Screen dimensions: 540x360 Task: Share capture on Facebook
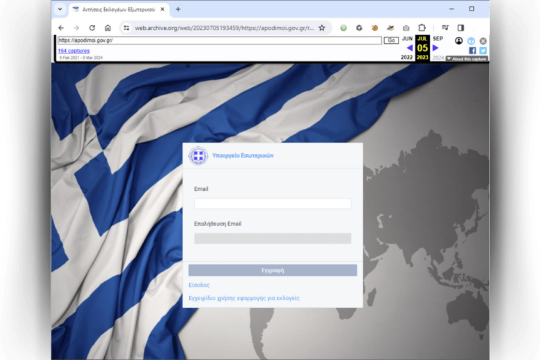click(x=472, y=51)
